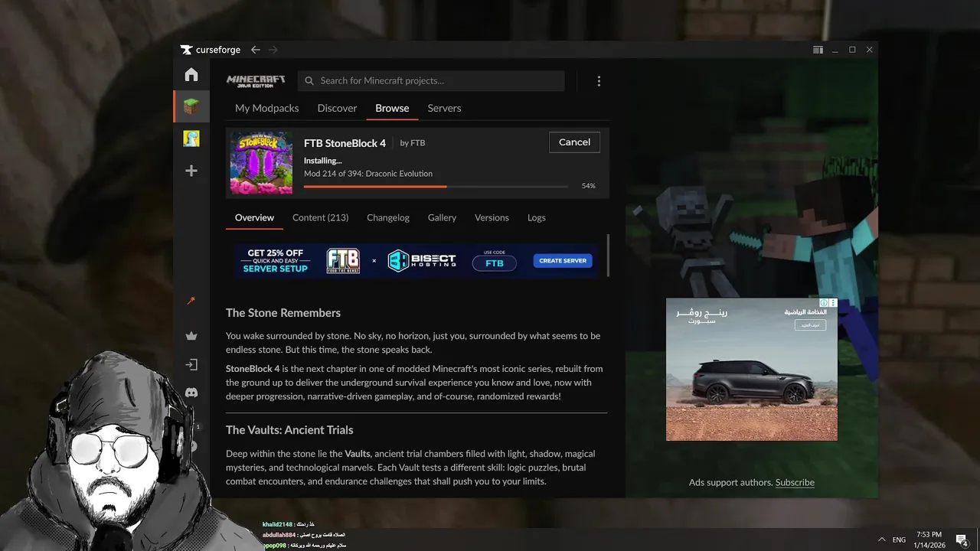Click the FTB StoneBlock 4 thumbnail
The image size is (980, 551).
(x=261, y=163)
